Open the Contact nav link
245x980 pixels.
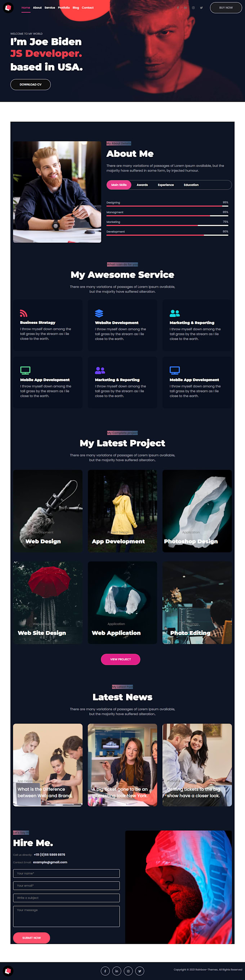click(x=88, y=8)
